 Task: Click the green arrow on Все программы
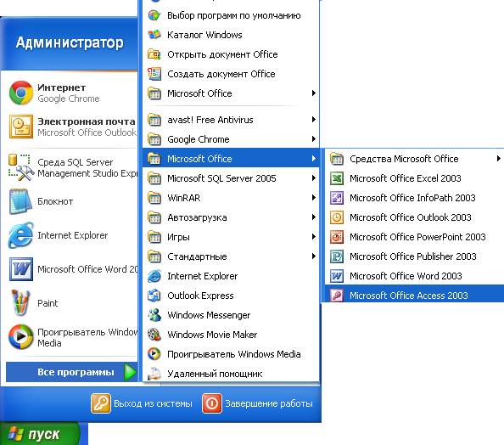pos(130,372)
